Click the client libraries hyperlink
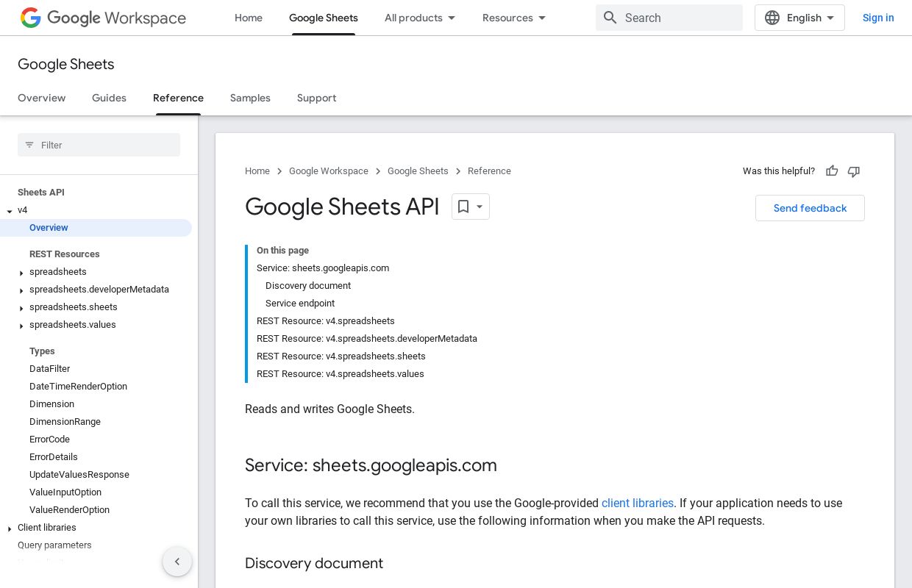The image size is (912, 588). 638,503
